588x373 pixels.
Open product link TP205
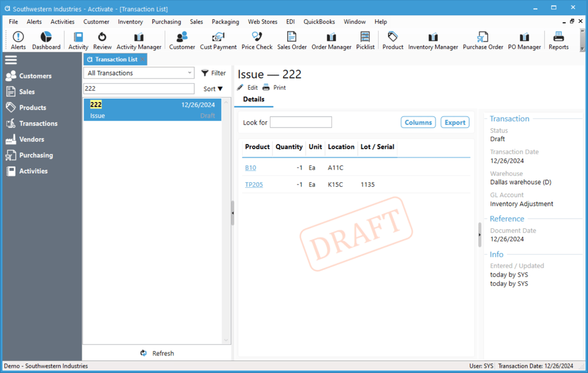coord(254,185)
